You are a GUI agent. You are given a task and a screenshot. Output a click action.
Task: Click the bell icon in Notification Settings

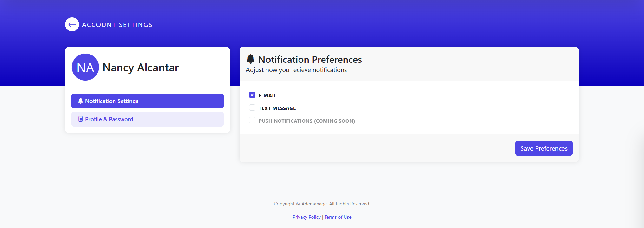coord(81,101)
